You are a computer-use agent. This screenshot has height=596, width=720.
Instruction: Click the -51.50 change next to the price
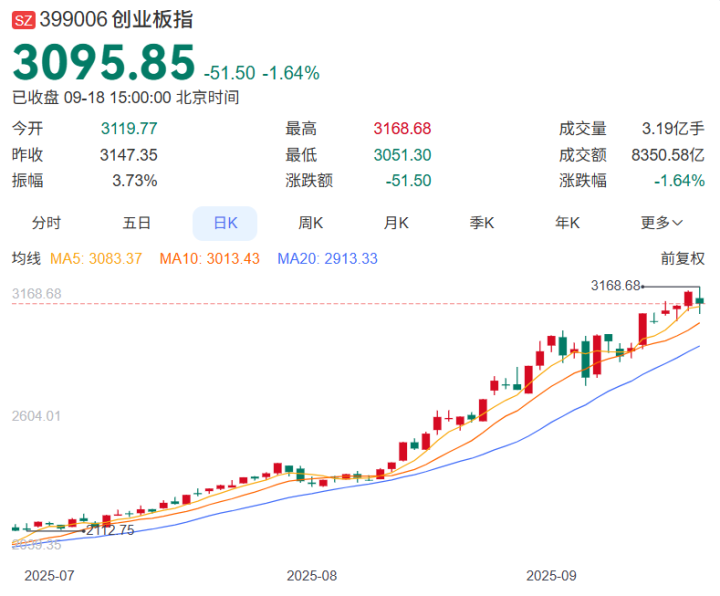click(230, 73)
